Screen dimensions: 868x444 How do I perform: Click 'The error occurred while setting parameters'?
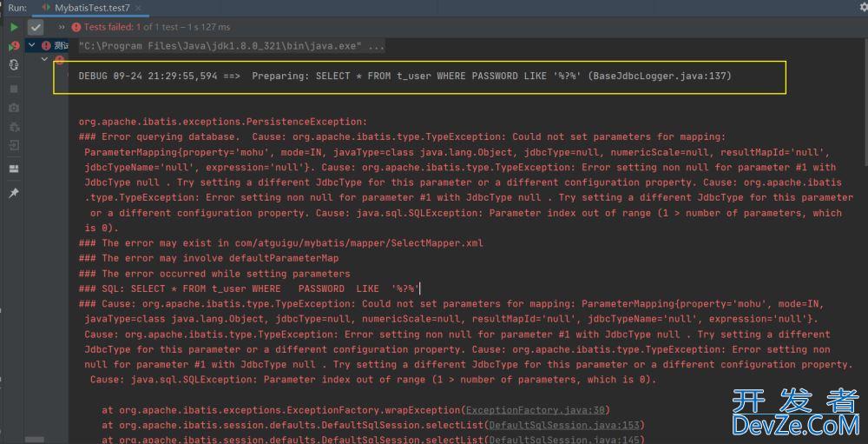pos(214,274)
